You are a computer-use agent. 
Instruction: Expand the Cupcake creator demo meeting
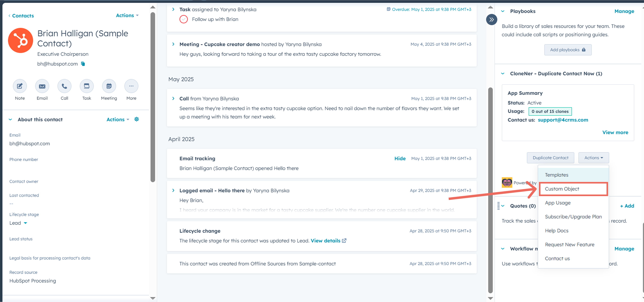(173, 44)
